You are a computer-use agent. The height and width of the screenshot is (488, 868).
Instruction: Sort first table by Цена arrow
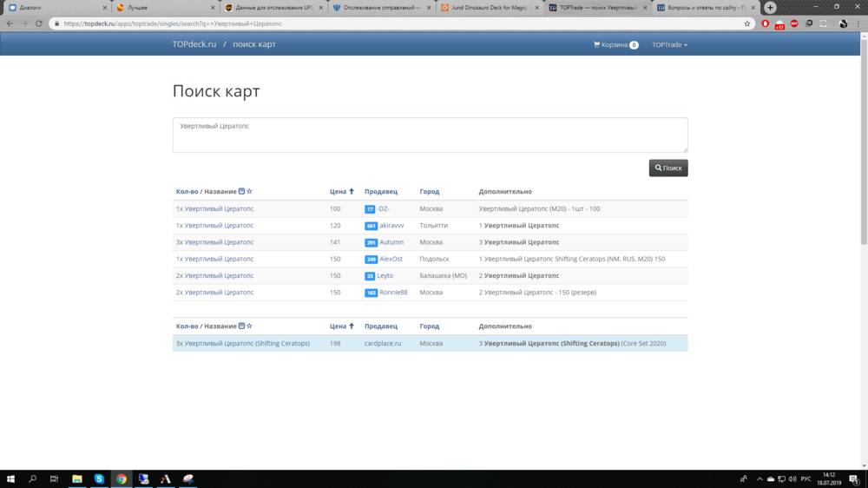coord(352,191)
